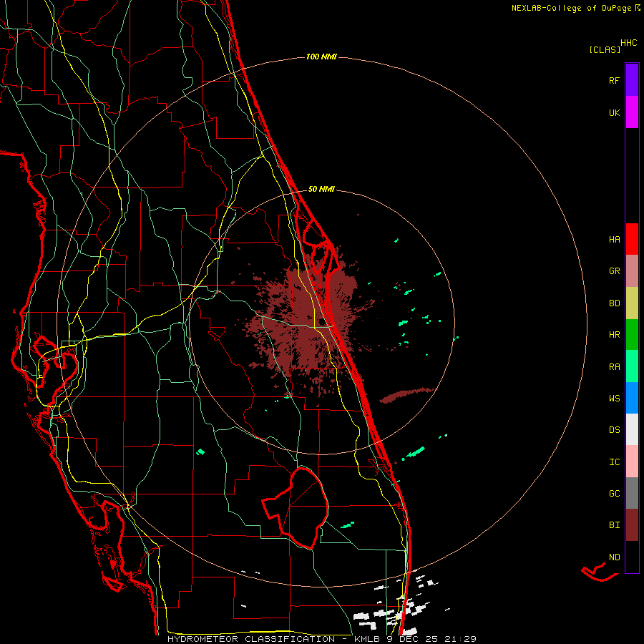644x644 pixels.
Task: Click the 100 NMI range ring label
Action: [x=321, y=57]
